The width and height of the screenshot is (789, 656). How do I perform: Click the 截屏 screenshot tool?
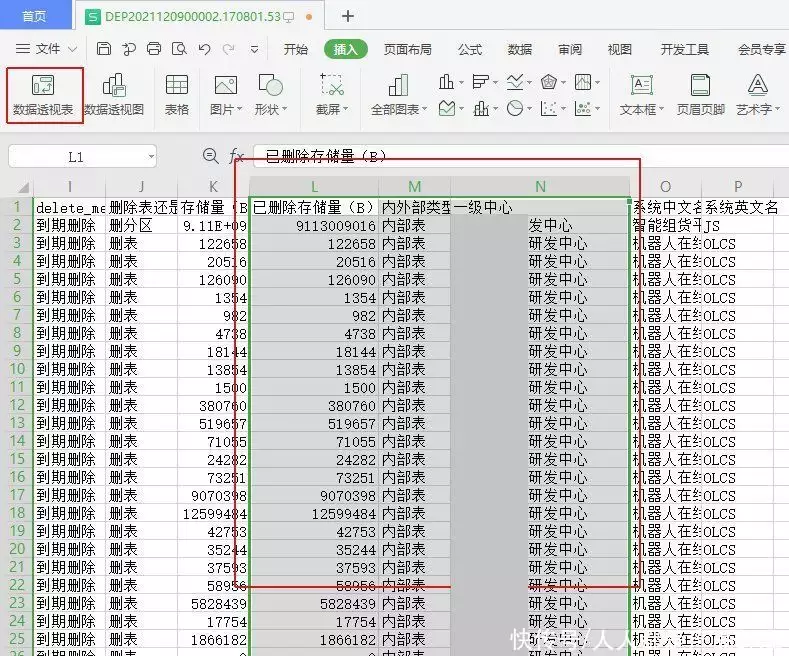331,94
